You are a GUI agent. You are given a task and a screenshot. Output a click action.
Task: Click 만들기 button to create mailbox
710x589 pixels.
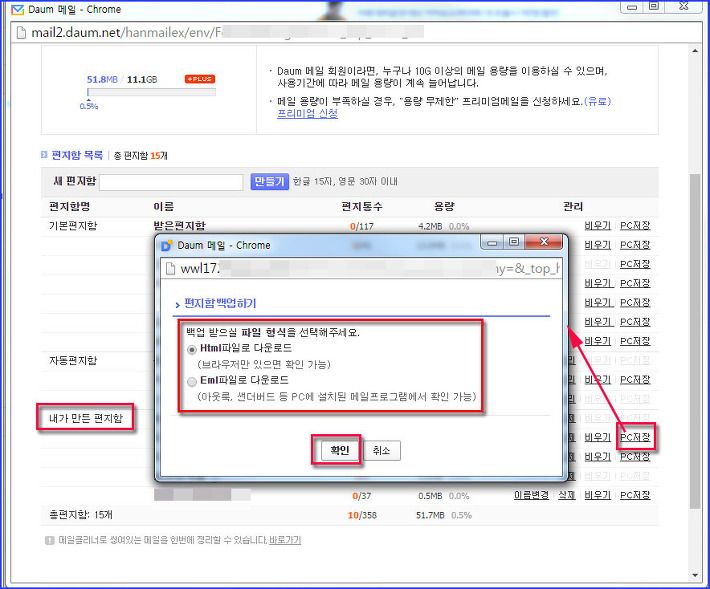tap(269, 182)
